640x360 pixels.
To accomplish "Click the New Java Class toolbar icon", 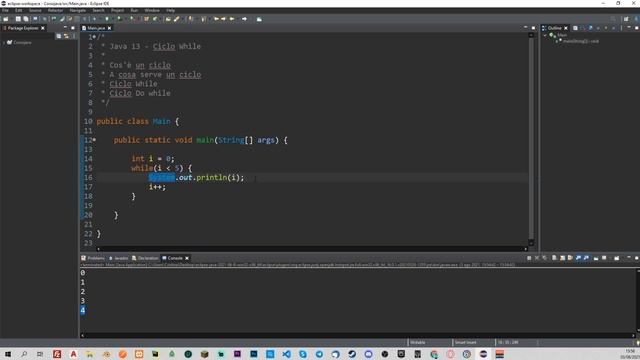I will tap(155, 19).
